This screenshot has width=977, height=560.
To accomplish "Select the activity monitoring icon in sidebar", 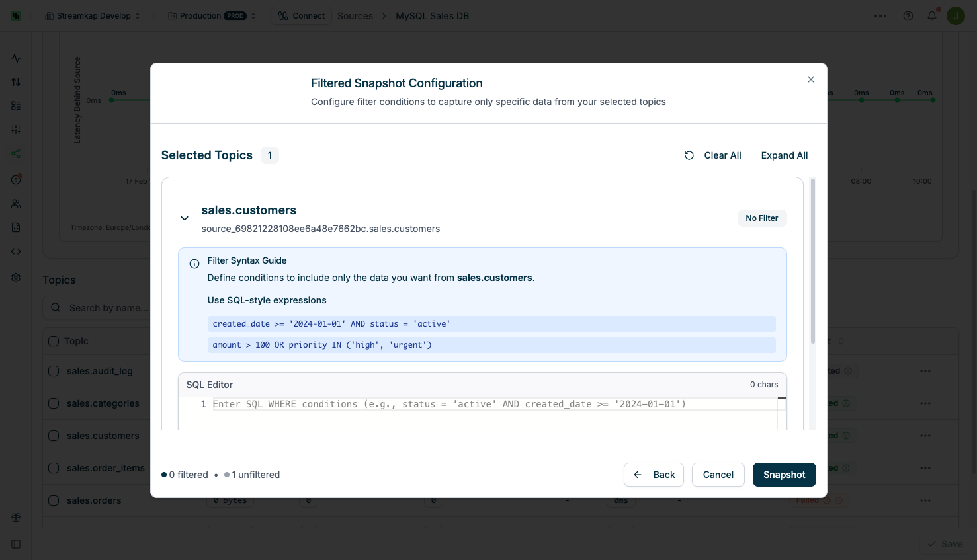I will click(16, 58).
